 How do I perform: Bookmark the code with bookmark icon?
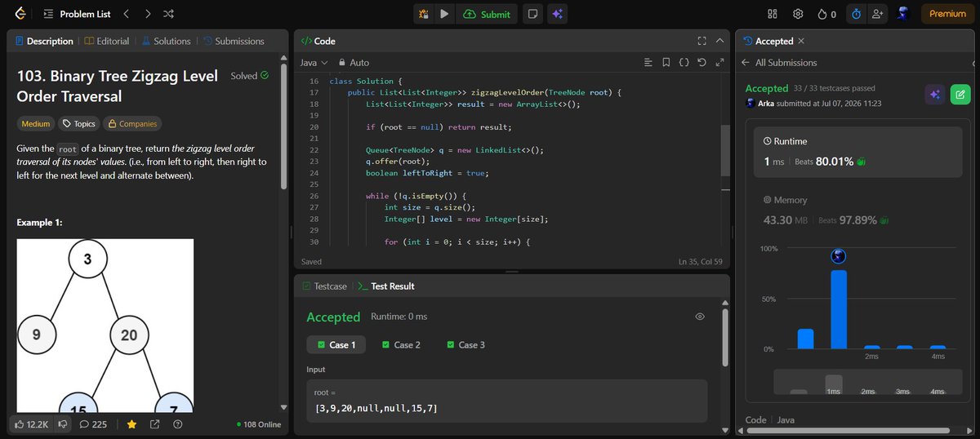[666, 62]
